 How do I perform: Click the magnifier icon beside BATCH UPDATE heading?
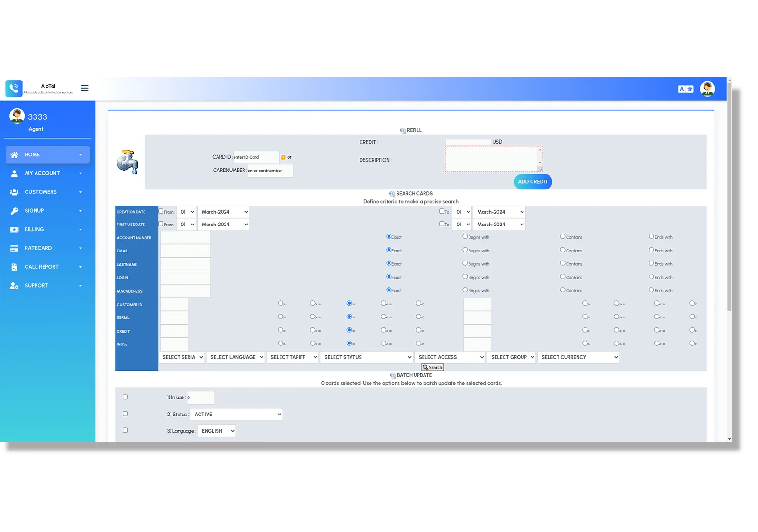click(393, 376)
